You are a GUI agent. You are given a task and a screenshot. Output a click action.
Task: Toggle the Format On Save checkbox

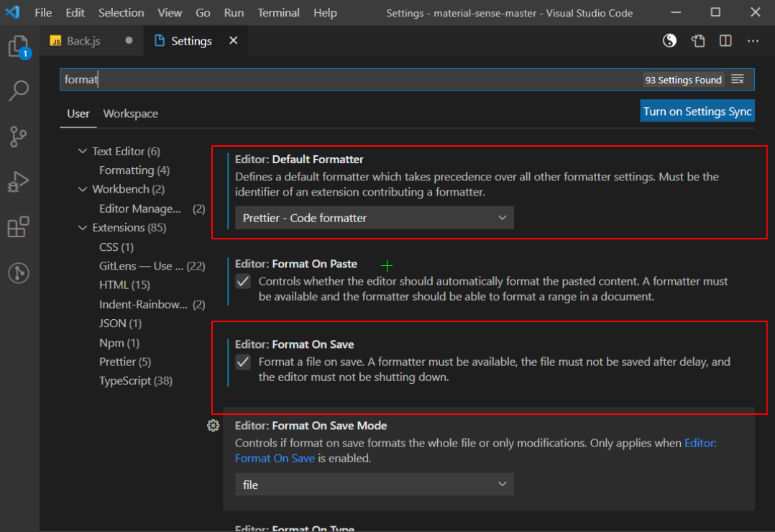tap(243, 362)
